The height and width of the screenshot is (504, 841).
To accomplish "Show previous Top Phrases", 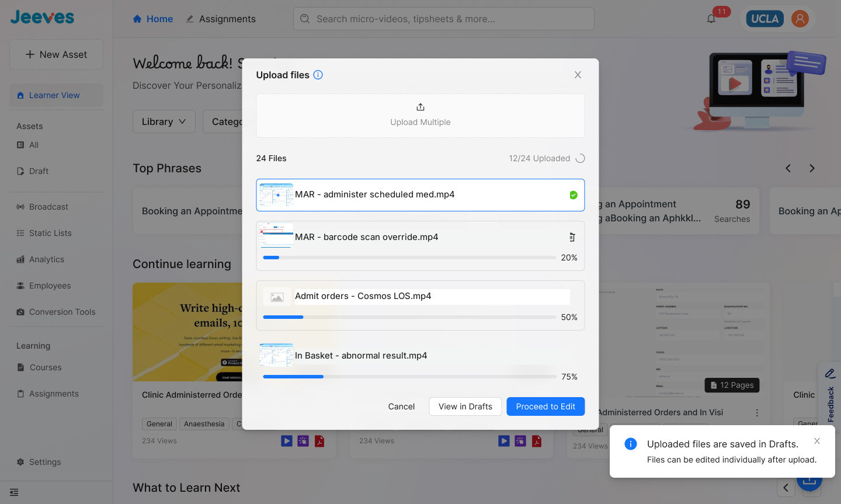I will tap(788, 168).
